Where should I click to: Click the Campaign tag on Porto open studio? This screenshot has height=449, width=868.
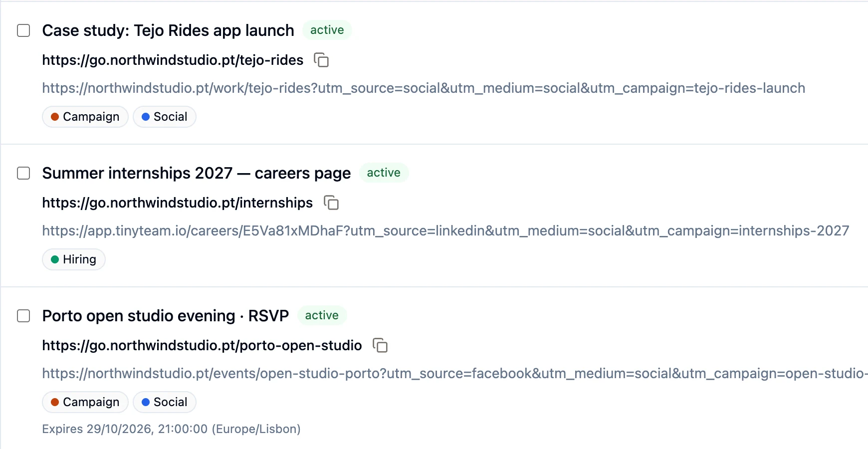(x=85, y=402)
